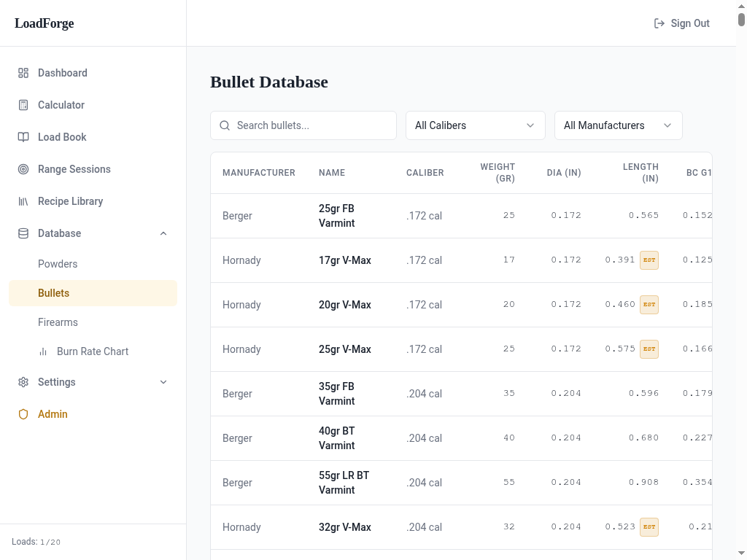Click the Sign Out button

682,23
